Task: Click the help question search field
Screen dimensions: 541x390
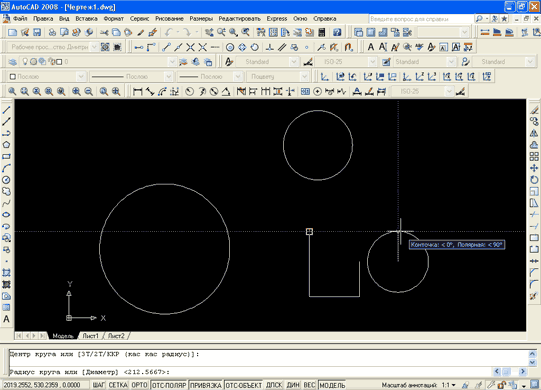Action: pos(421,19)
